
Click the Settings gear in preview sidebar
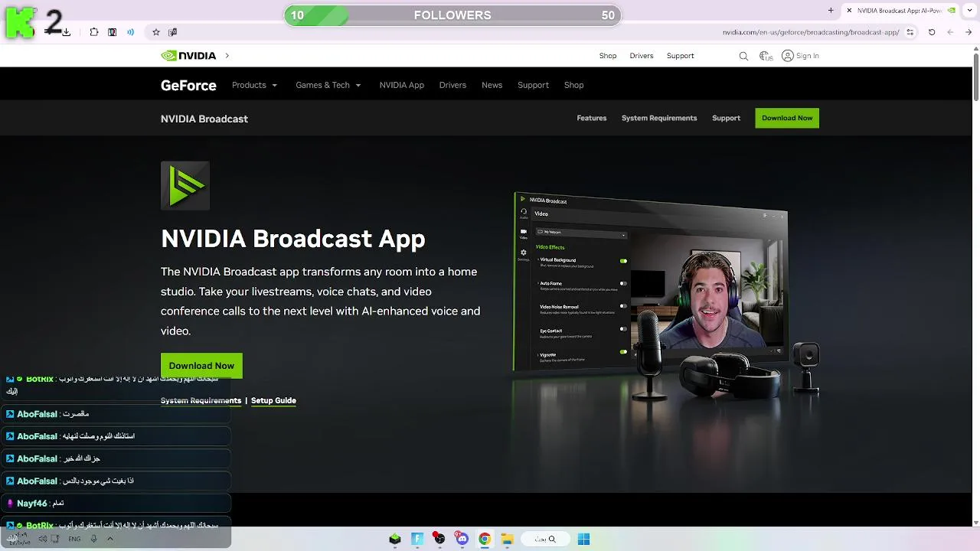[x=524, y=254]
